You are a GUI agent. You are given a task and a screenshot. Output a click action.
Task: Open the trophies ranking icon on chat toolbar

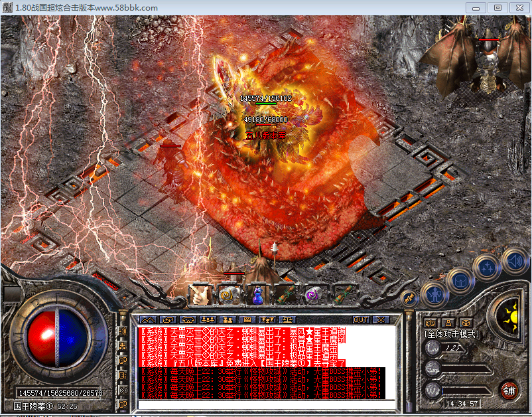tap(267, 319)
